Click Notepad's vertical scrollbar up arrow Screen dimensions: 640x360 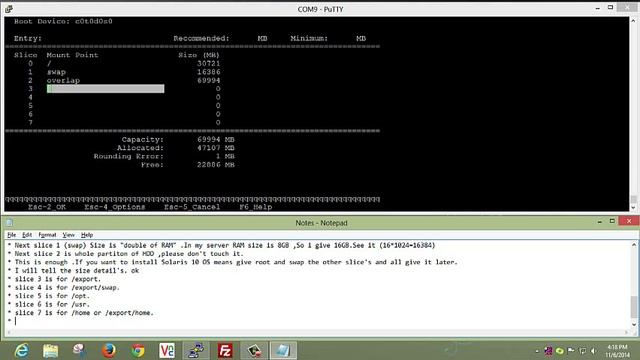click(634, 244)
